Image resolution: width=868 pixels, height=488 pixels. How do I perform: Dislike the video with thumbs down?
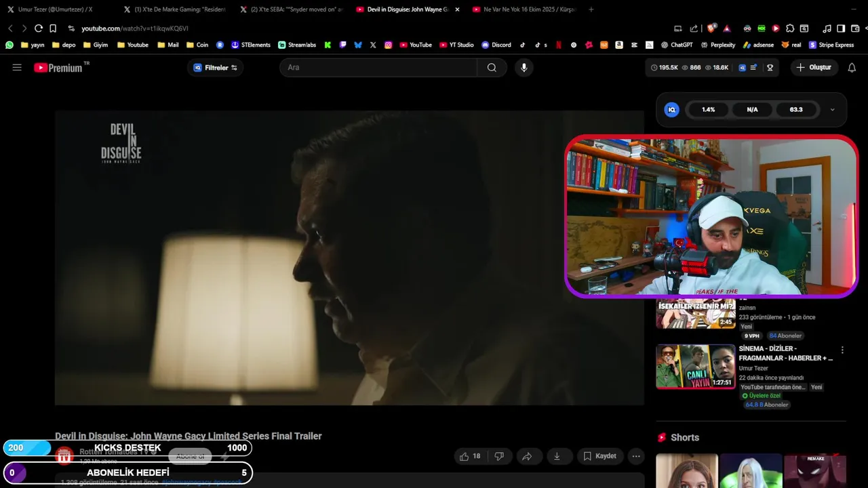coord(499,456)
